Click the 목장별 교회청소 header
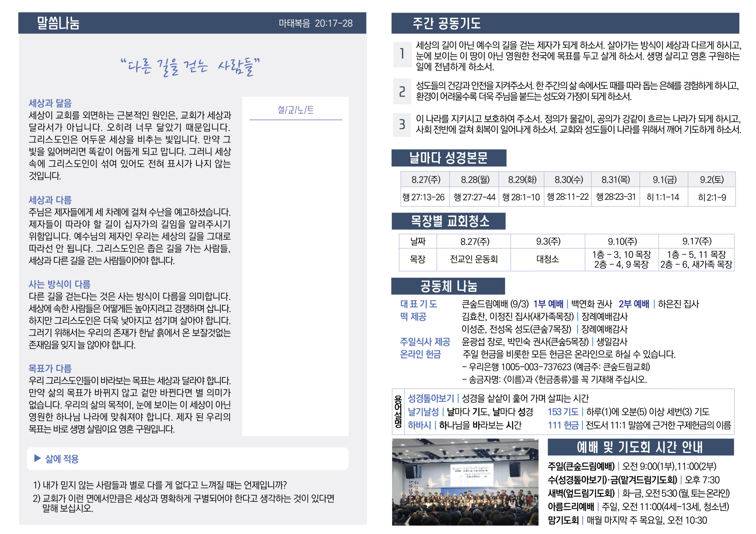The image size is (756, 534). click(448, 221)
